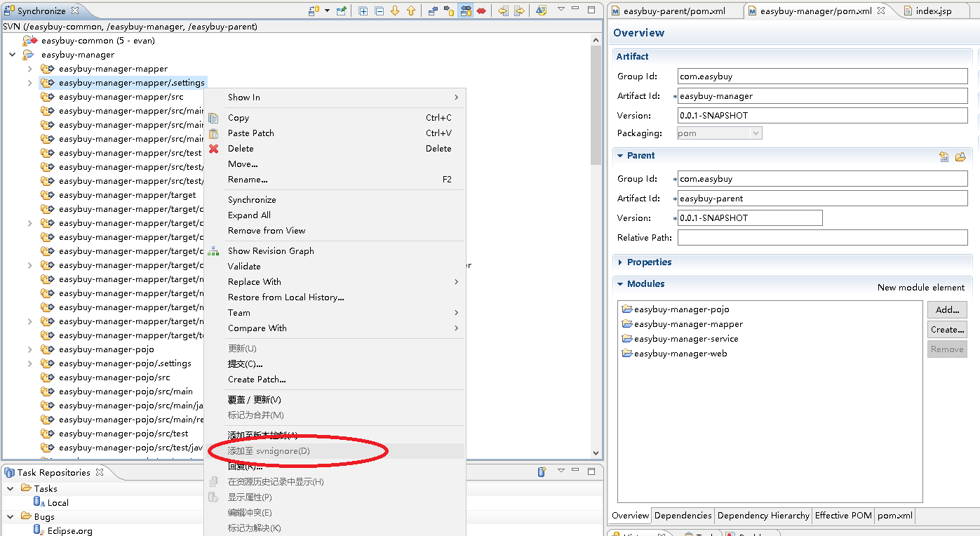Click the red Delete X icon
The width and height of the screenshot is (980, 536).
click(x=214, y=149)
